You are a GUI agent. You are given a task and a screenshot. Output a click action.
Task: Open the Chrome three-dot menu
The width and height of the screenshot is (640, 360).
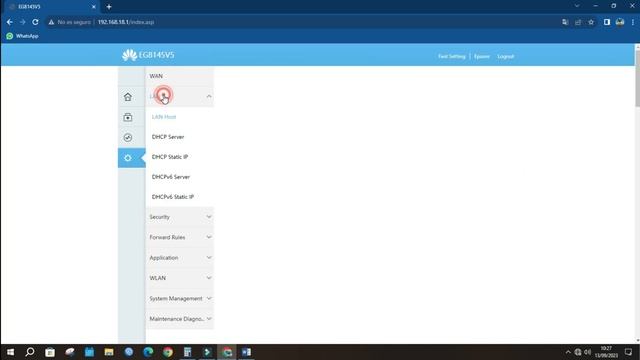coord(633,22)
